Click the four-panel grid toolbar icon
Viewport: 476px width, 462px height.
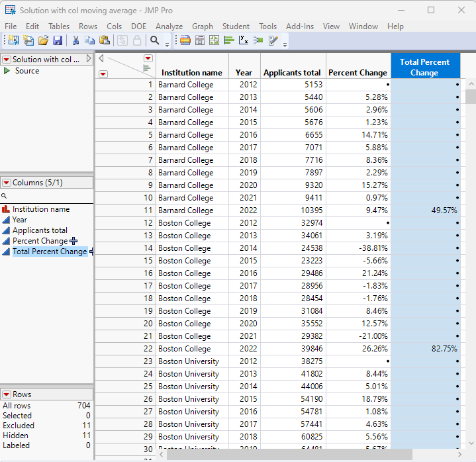214,40
